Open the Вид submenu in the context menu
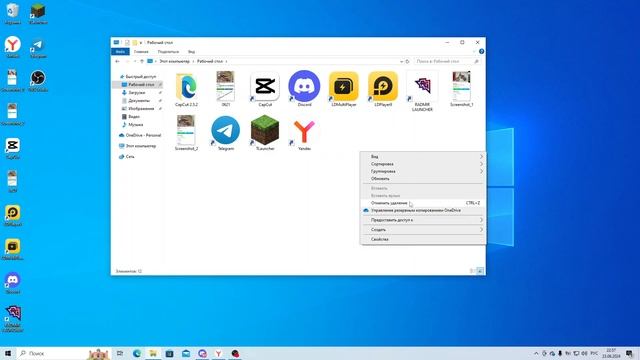Screen dimensions: 640x360 (x=423, y=157)
